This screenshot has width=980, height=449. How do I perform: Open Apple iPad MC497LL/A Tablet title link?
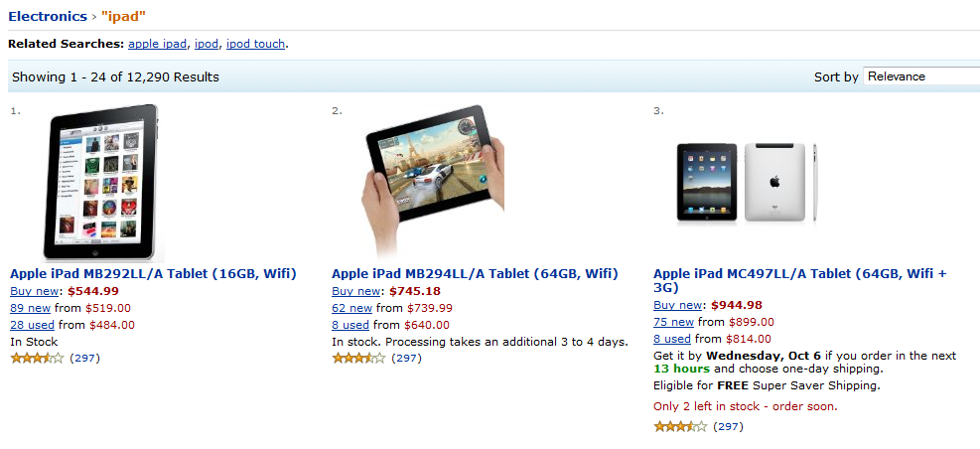point(800,281)
